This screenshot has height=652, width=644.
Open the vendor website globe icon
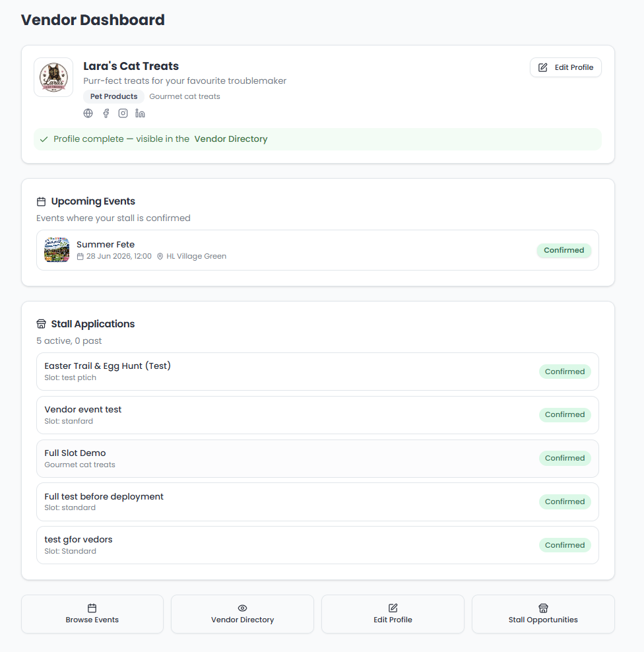(88, 113)
